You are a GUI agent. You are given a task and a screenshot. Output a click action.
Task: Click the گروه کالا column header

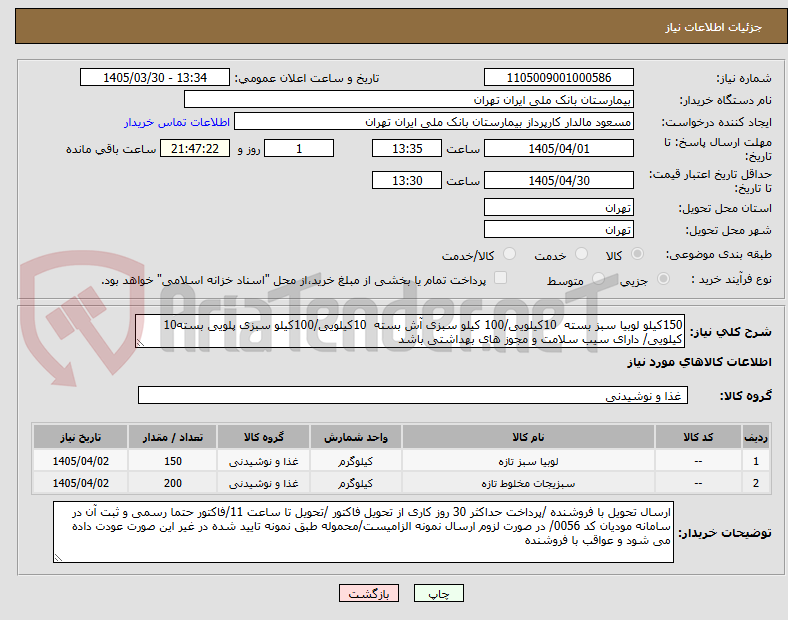(x=264, y=437)
